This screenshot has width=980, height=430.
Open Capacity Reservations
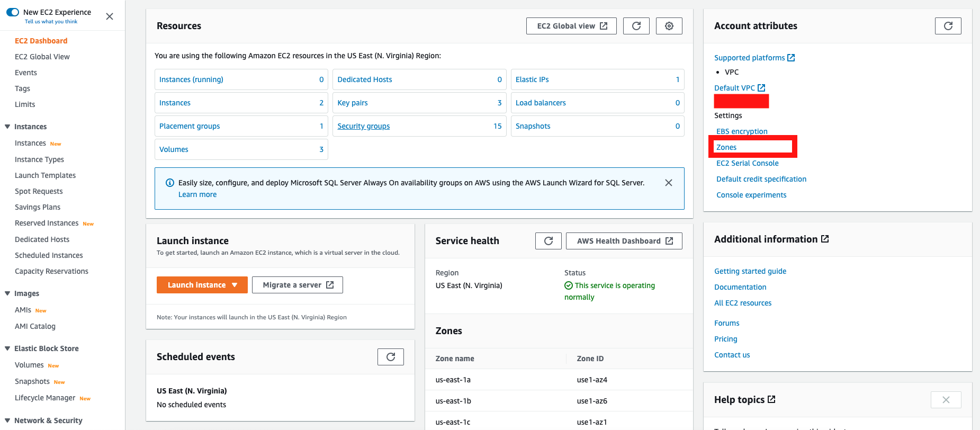pos(51,271)
